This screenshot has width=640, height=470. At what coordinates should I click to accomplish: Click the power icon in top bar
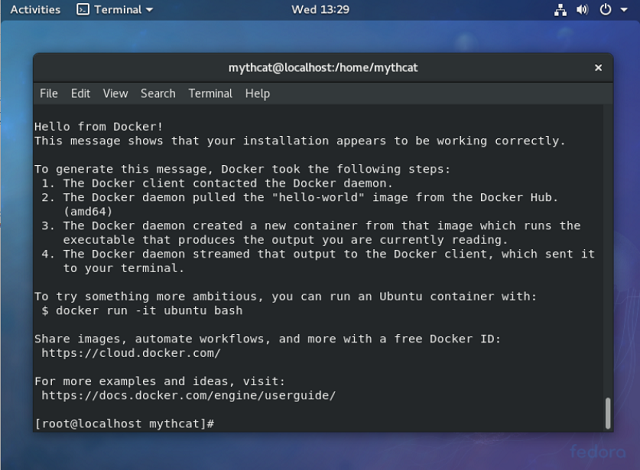pos(605,9)
